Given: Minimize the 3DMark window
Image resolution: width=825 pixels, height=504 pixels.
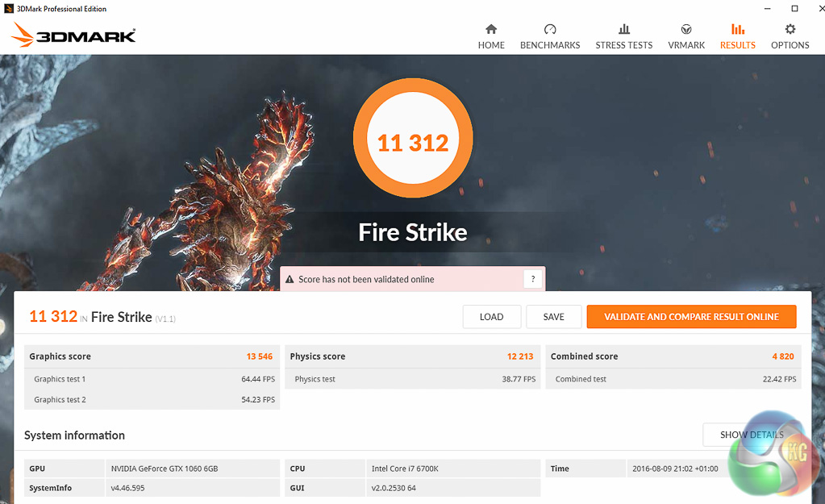Looking at the screenshot, I should pos(767,8).
